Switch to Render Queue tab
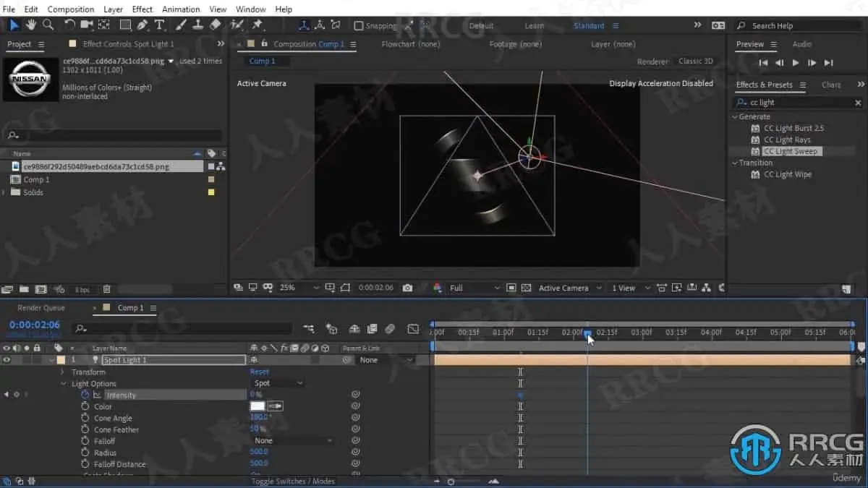 pyautogui.click(x=41, y=308)
